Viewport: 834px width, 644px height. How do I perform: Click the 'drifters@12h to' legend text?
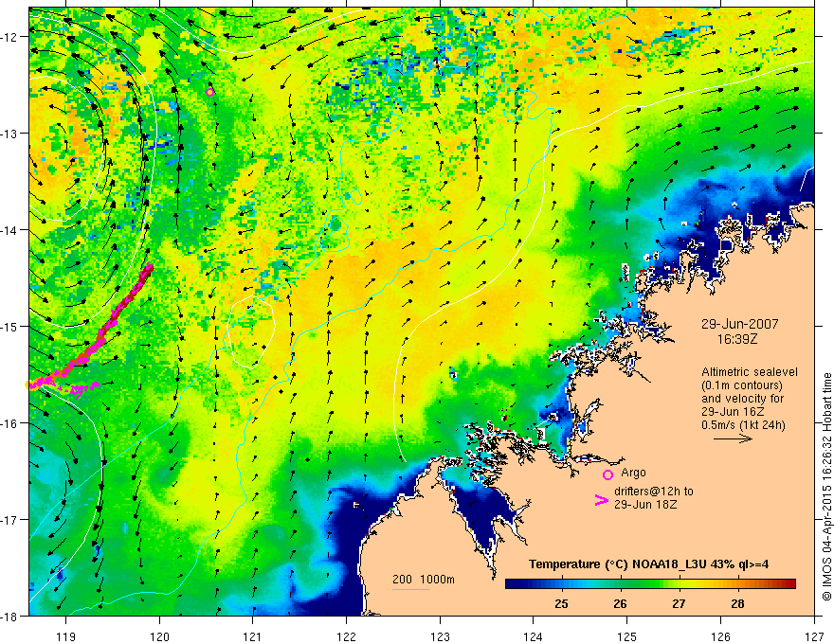pyautogui.click(x=654, y=492)
